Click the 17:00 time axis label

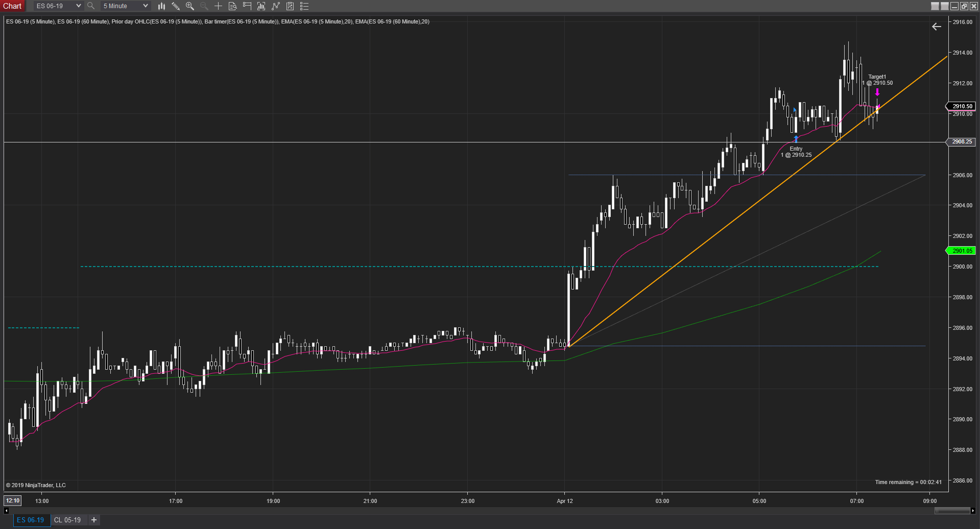pos(176,501)
